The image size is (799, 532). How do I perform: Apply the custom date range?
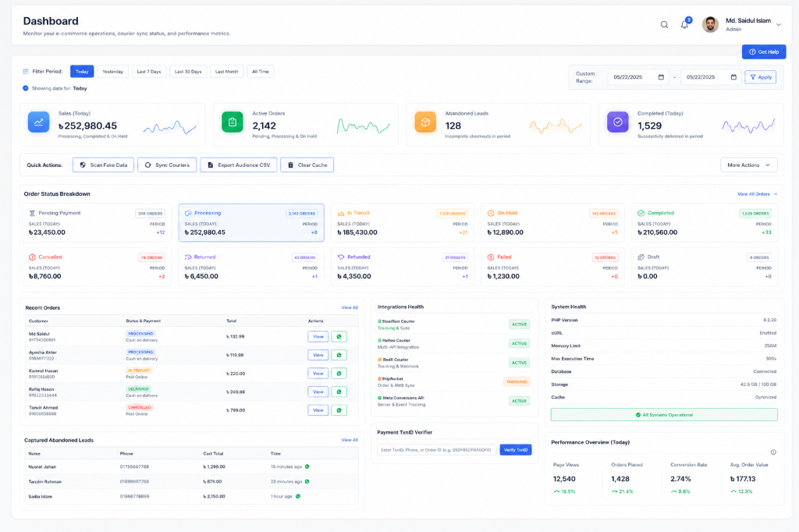(760, 77)
